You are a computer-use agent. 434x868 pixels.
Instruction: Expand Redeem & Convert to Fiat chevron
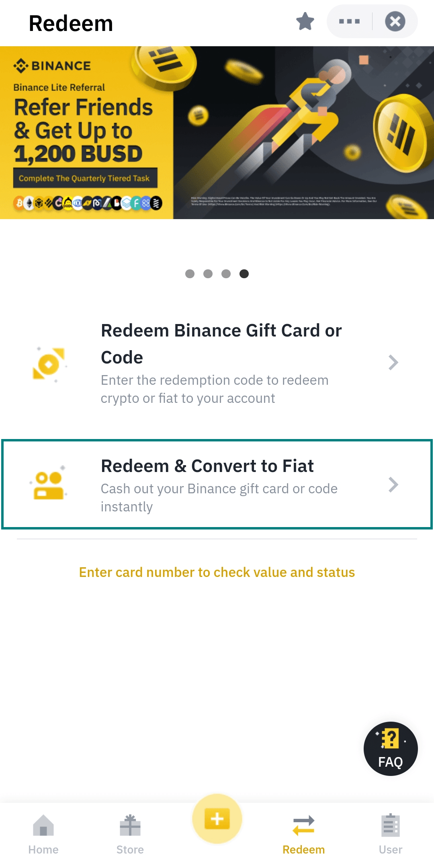click(393, 485)
